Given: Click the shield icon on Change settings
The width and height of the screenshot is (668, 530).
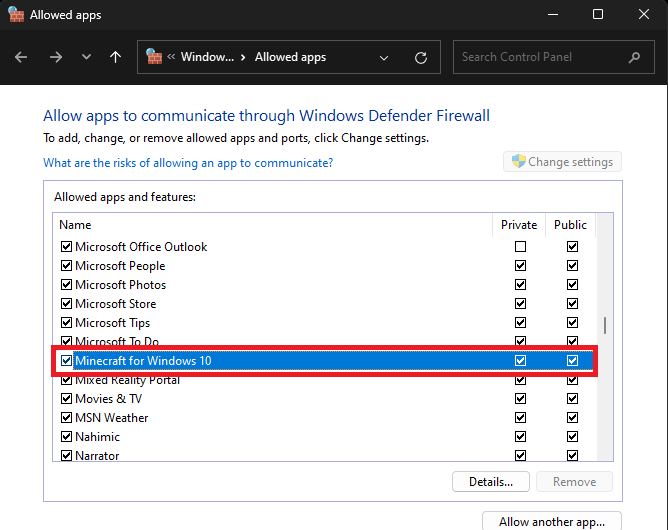Looking at the screenshot, I should click(x=518, y=162).
